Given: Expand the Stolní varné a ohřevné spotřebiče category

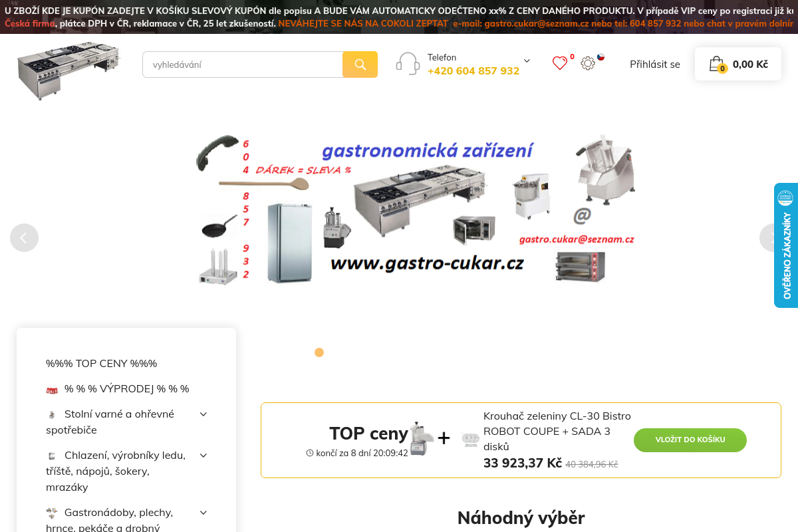Looking at the screenshot, I should (203, 414).
